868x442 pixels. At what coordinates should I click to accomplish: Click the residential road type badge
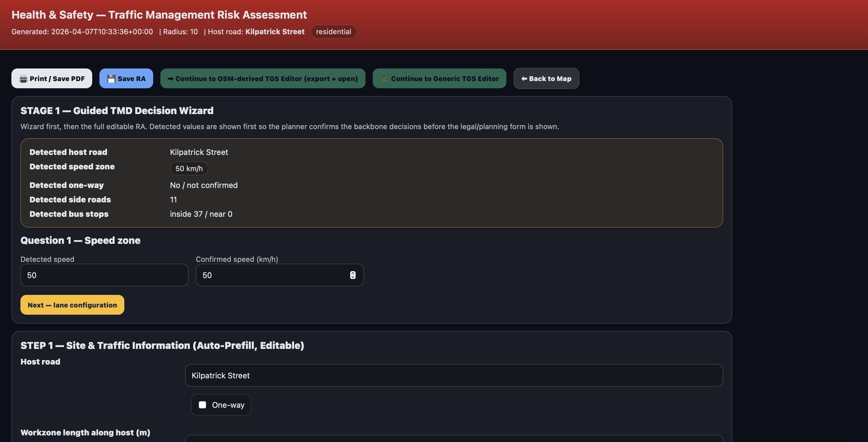[x=334, y=32]
